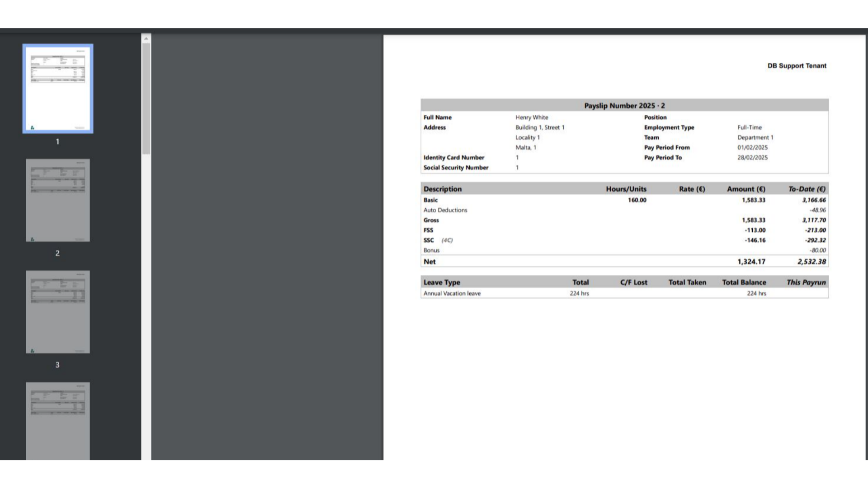Select the page 4 thumbnail
Viewport: 868px width, 488px height.
[x=57, y=420]
